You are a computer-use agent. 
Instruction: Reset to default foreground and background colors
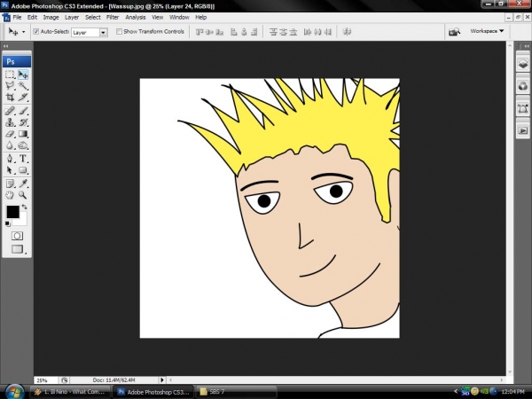click(x=7, y=223)
